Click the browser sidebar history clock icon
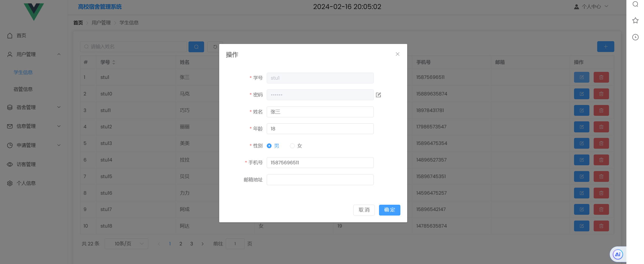Viewport: 644px width, 264px height. point(635,37)
